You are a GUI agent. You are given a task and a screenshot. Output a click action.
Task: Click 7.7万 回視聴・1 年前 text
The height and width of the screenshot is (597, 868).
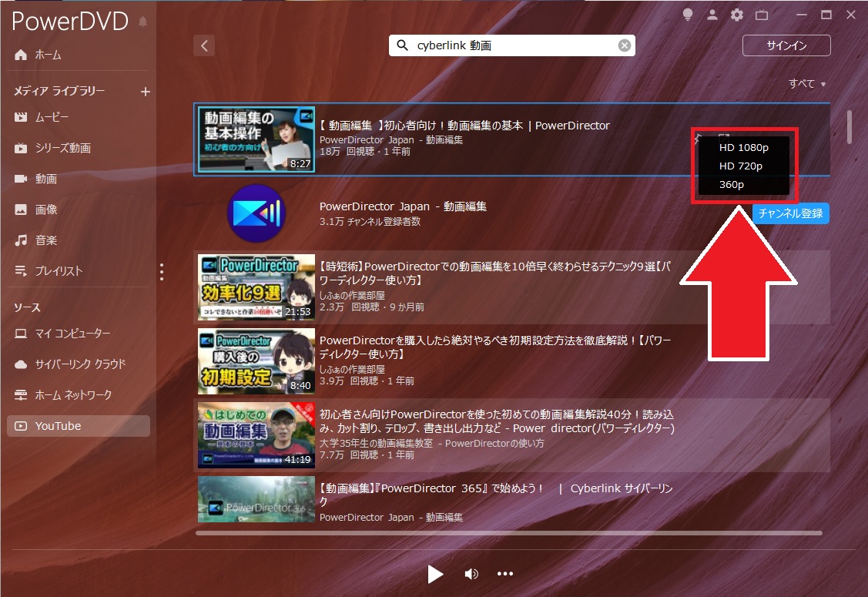point(367,454)
